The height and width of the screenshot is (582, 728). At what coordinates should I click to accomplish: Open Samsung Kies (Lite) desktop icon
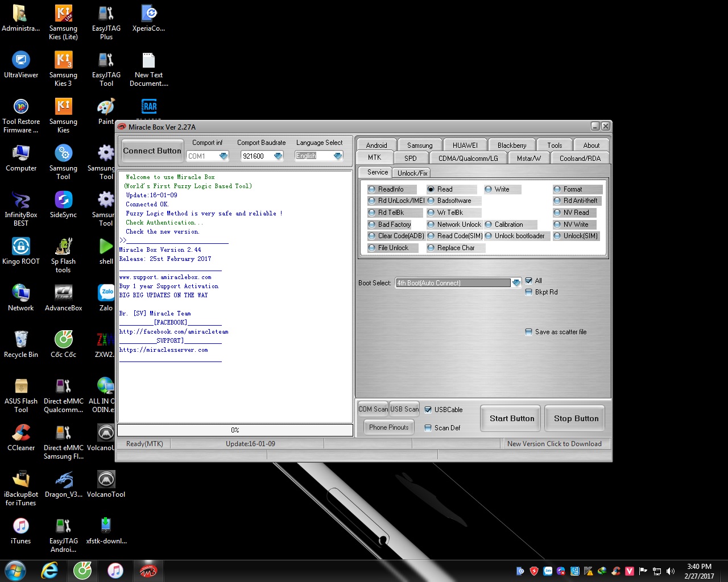pos(63,23)
